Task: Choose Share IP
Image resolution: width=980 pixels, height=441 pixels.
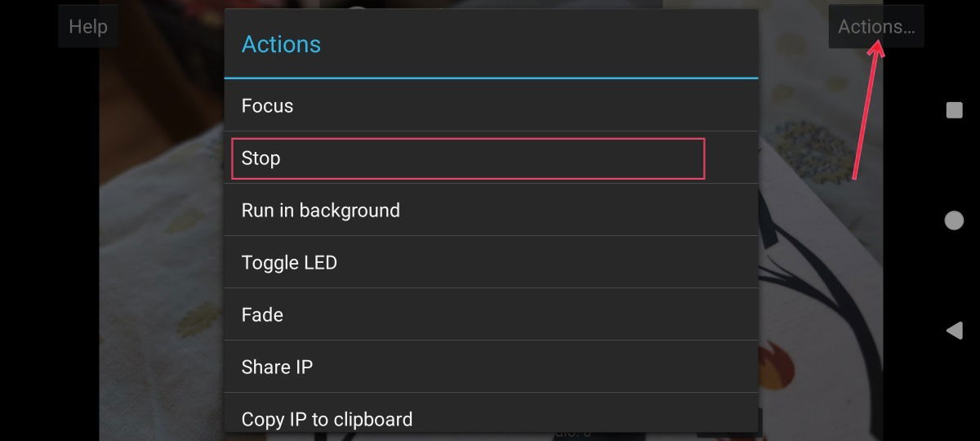Action: 491,367
